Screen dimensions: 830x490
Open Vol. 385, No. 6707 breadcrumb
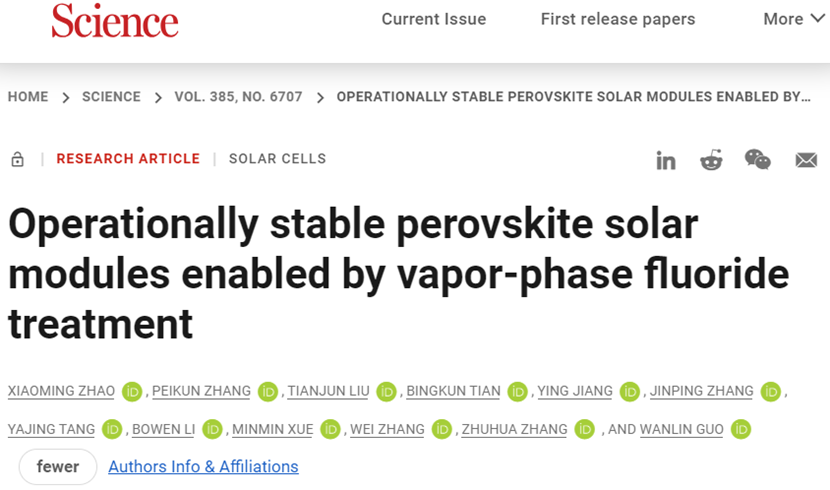pyautogui.click(x=238, y=97)
